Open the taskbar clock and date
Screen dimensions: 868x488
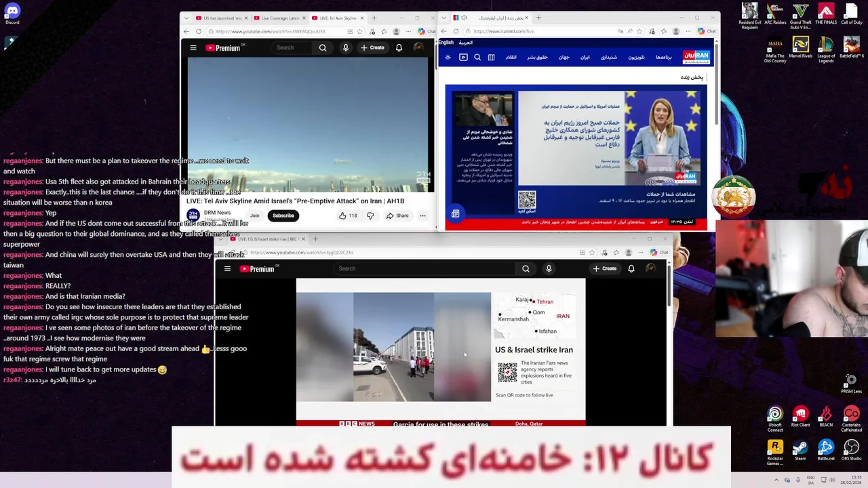coord(851,480)
